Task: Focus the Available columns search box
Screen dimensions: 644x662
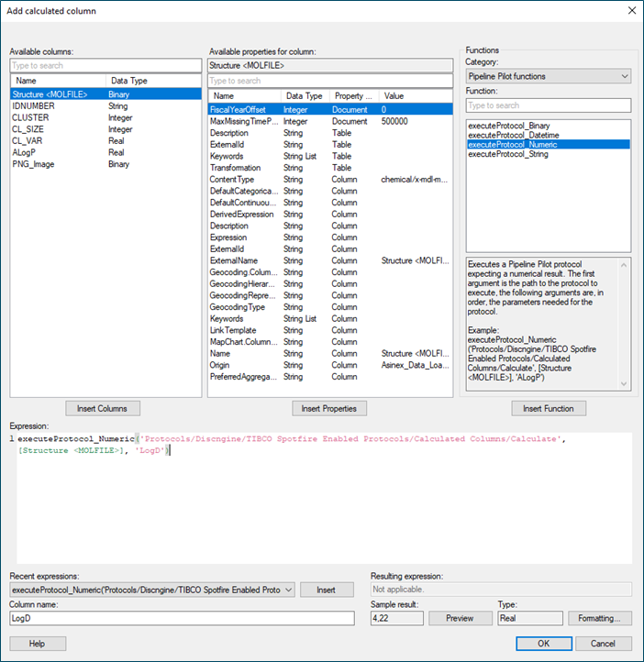Action: 105,65
